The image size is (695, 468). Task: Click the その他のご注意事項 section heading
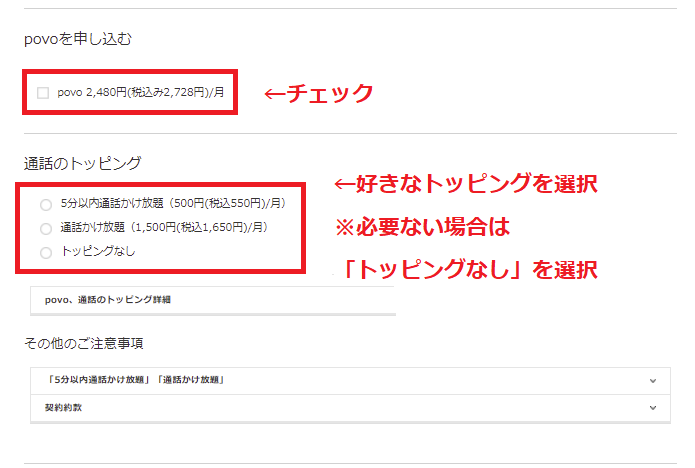pos(83,343)
